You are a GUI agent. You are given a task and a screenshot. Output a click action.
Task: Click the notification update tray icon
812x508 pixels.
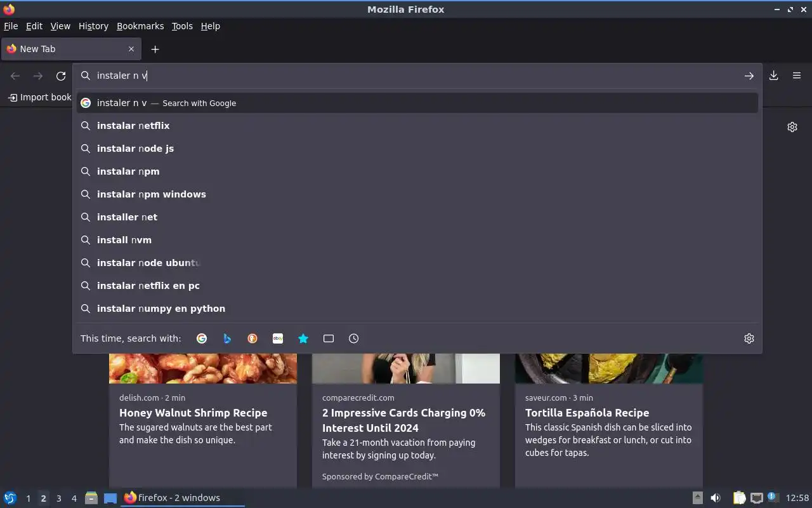coord(772,497)
